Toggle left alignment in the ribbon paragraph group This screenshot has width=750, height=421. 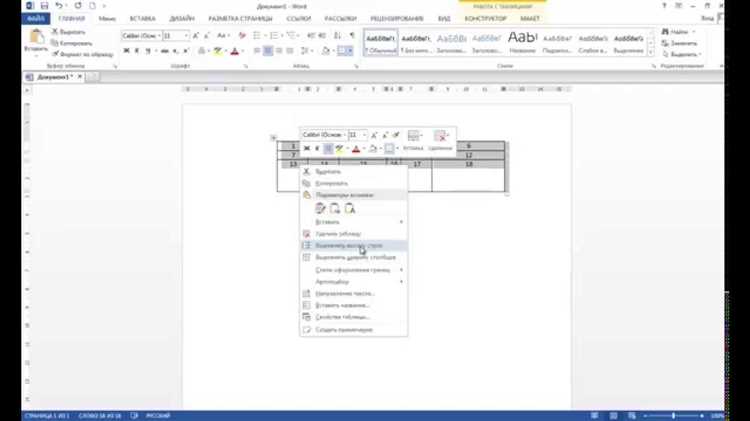point(257,51)
